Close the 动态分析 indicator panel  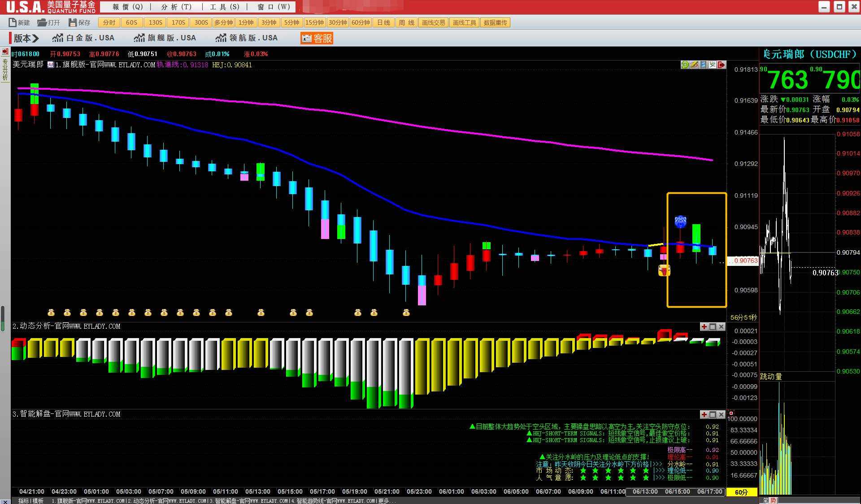click(x=721, y=327)
